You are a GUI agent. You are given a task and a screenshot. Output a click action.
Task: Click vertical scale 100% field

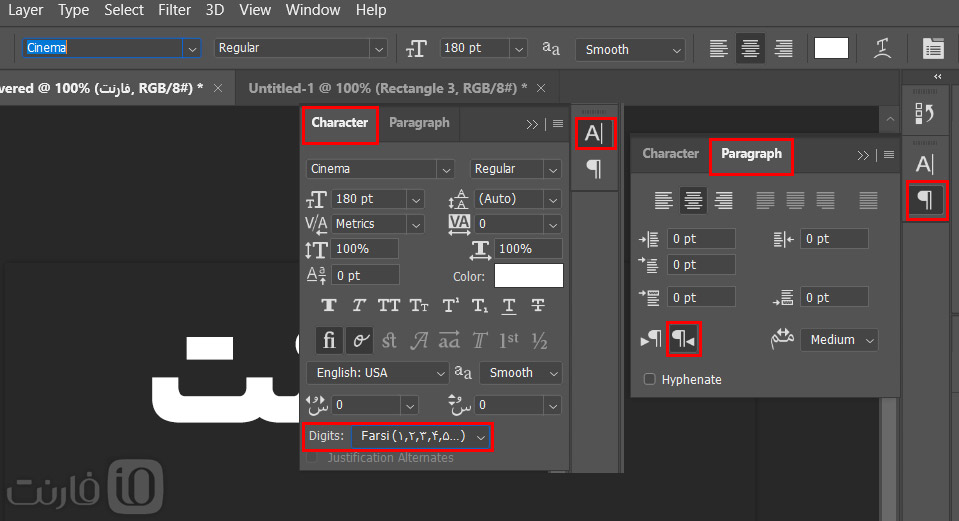point(365,249)
